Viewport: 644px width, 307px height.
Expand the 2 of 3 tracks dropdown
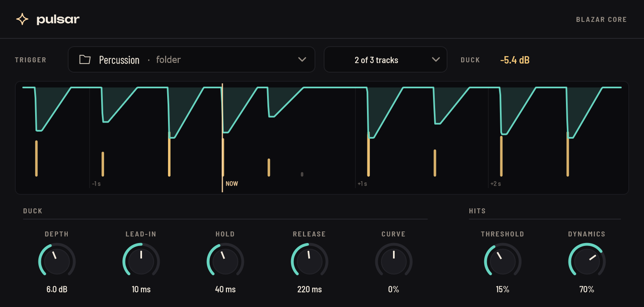[386, 59]
